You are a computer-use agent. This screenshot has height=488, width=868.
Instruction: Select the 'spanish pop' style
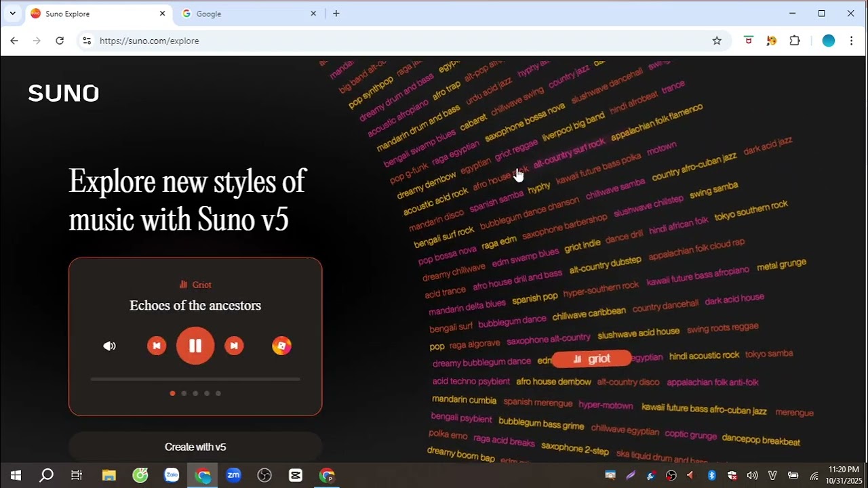point(535,298)
